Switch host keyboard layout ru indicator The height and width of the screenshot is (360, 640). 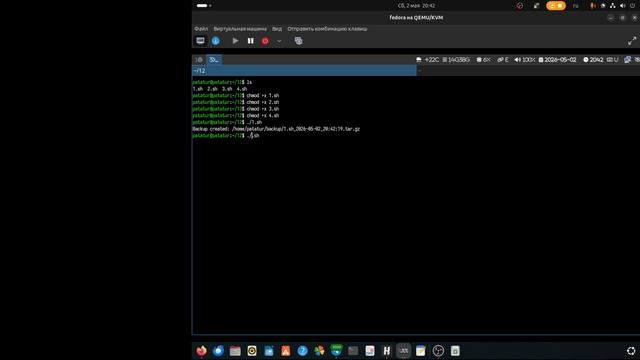tap(576, 6)
